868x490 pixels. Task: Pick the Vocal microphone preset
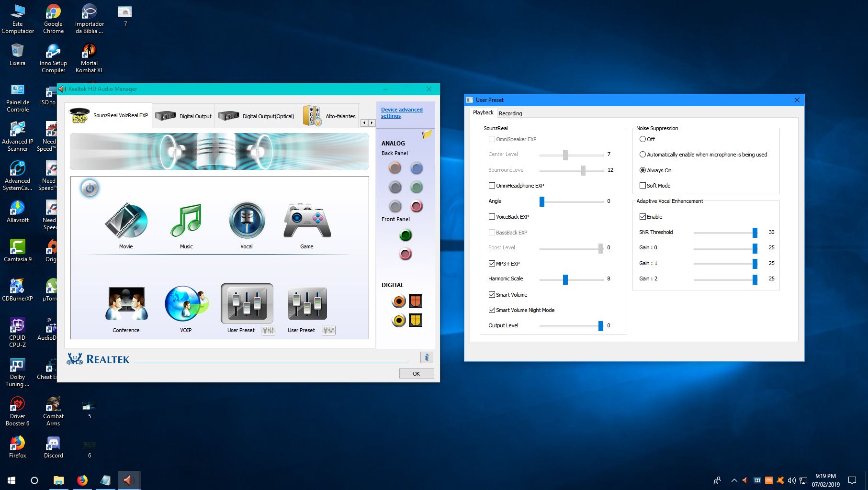(247, 221)
